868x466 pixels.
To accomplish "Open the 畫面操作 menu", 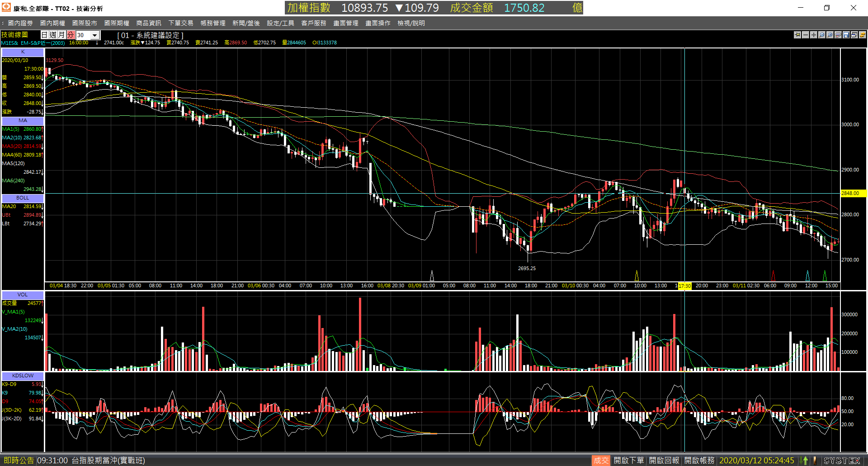I will (x=378, y=23).
